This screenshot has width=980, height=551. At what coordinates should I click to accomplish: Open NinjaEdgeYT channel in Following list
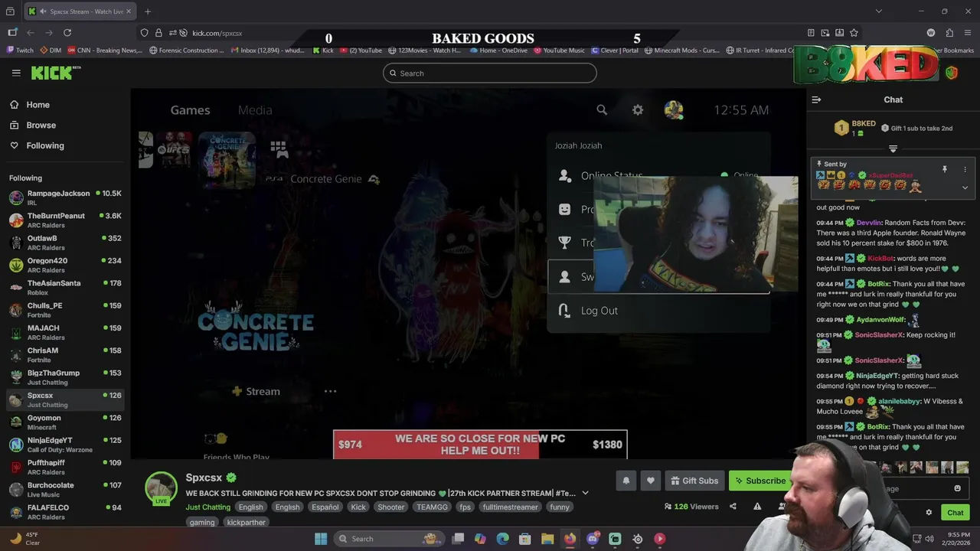(x=65, y=445)
